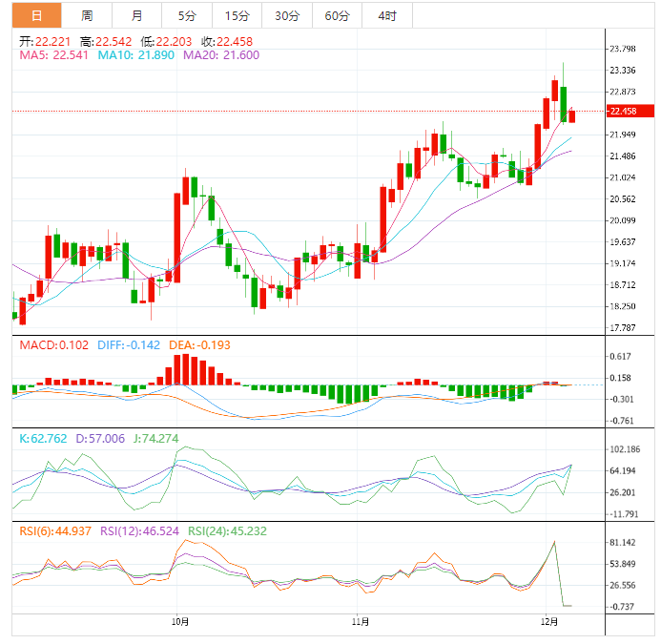Click the 81.142 RSI axis label
The image size is (661, 644).
[x=623, y=542]
